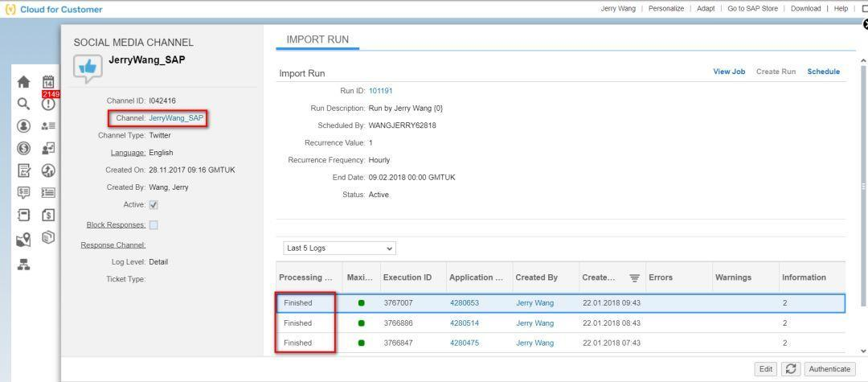868x382 pixels.
Task: Open Jerry Wang link in 09:43 row
Action: pyautogui.click(x=534, y=303)
